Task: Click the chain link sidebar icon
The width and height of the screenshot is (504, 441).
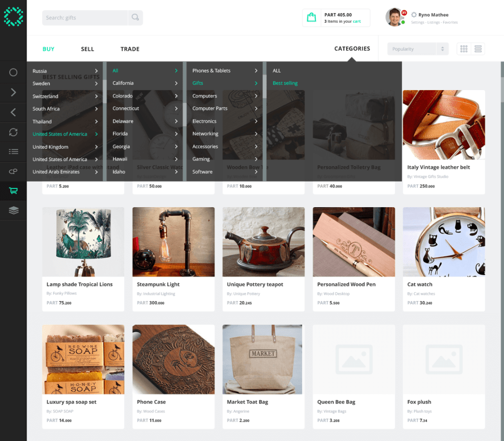Action: pyautogui.click(x=13, y=171)
